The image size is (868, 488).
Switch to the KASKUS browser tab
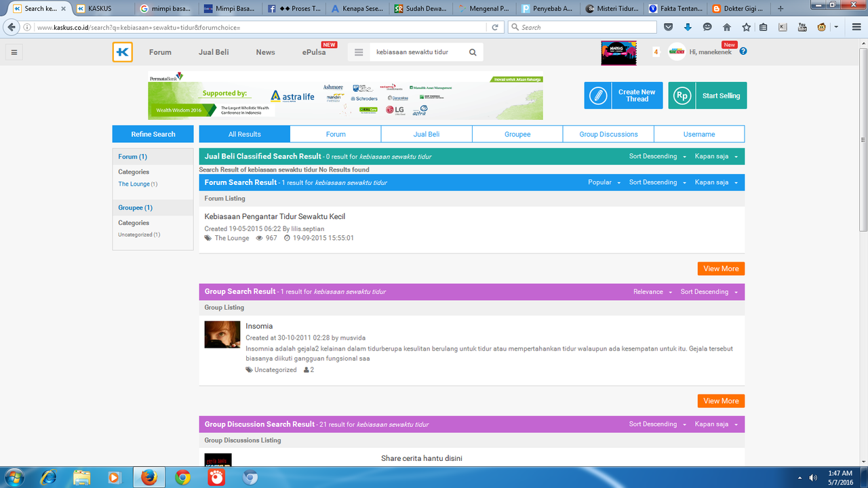100,9
